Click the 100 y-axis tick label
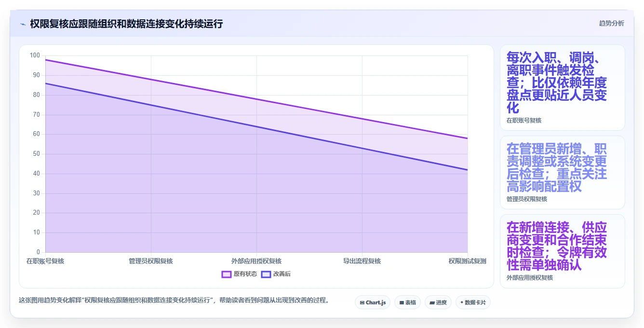Screen dimensions: 644x328 point(35,55)
